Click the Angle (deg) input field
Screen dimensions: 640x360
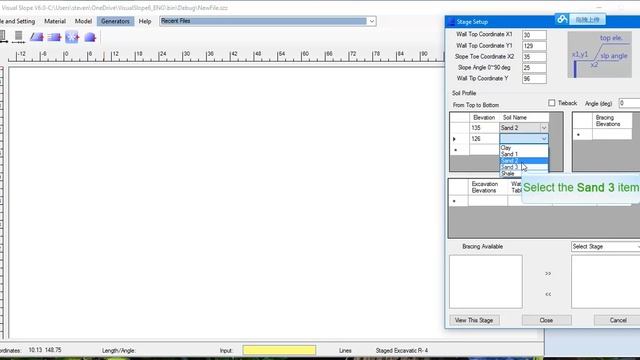click(x=629, y=103)
